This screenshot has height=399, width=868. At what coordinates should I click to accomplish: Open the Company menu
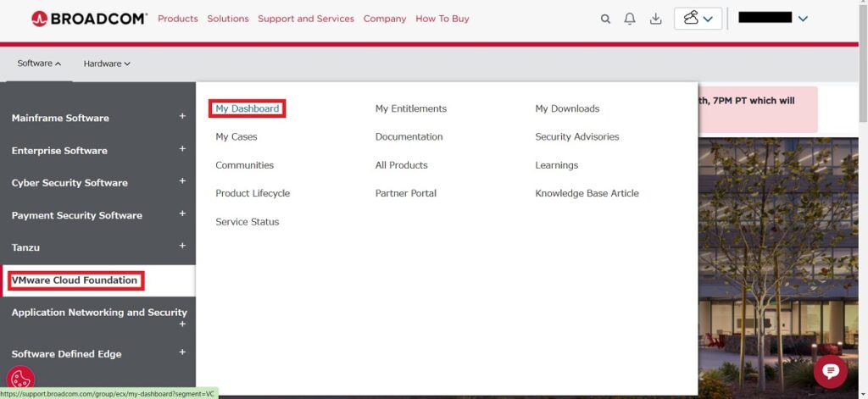[x=385, y=19]
